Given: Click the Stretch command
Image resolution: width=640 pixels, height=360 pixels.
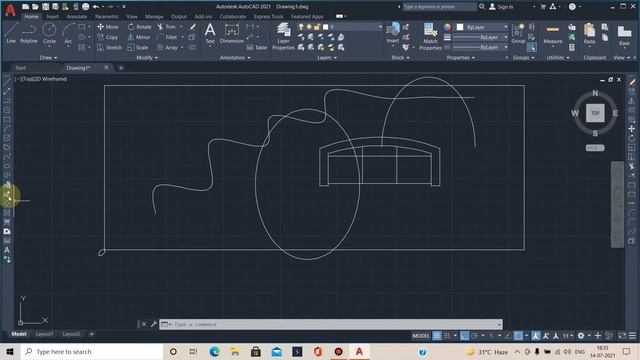Looking at the screenshot, I should (109, 48).
